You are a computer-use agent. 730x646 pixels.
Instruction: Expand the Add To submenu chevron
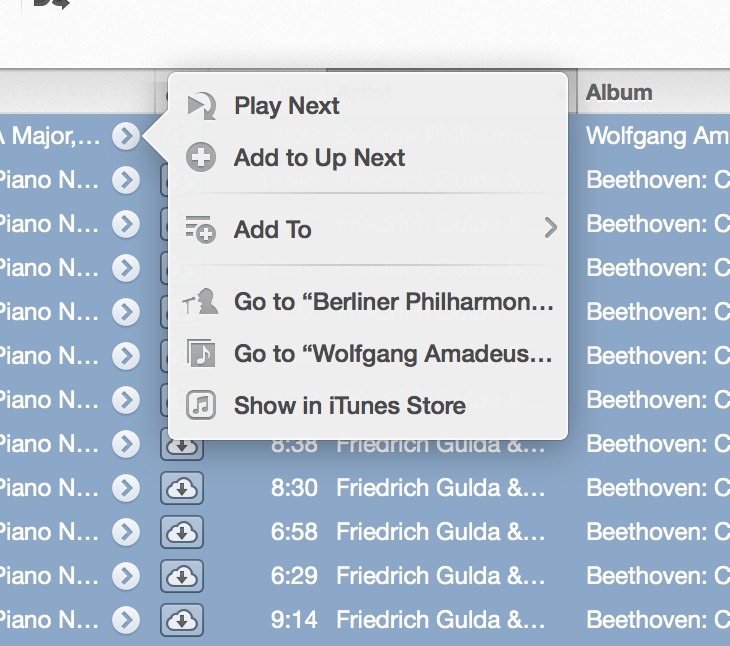pyautogui.click(x=549, y=229)
